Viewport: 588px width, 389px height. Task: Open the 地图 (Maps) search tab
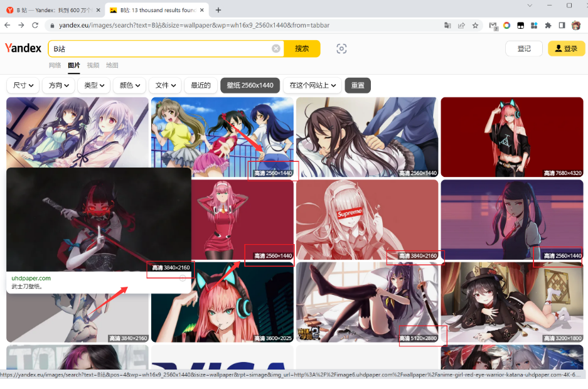pyautogui.click(x=112, y=65)
